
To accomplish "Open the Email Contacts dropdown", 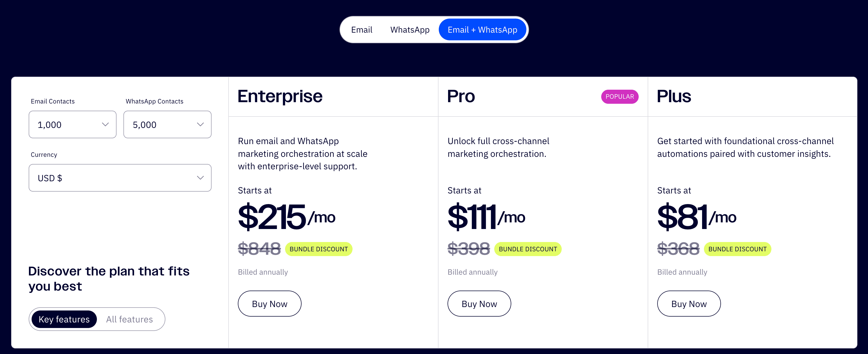I will 72,125.
